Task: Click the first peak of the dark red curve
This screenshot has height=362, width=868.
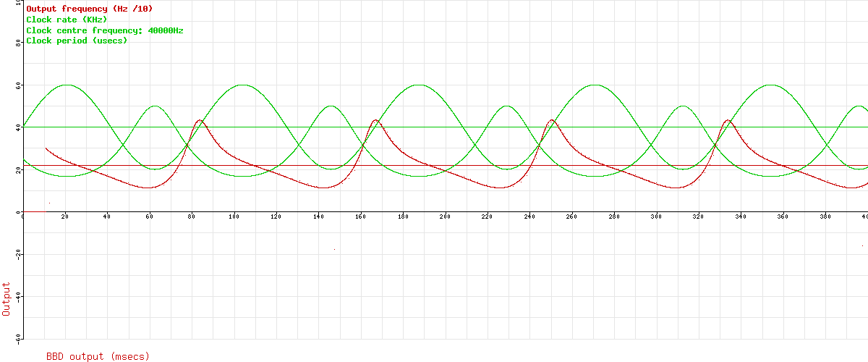Action: click(x=200, y=120)
